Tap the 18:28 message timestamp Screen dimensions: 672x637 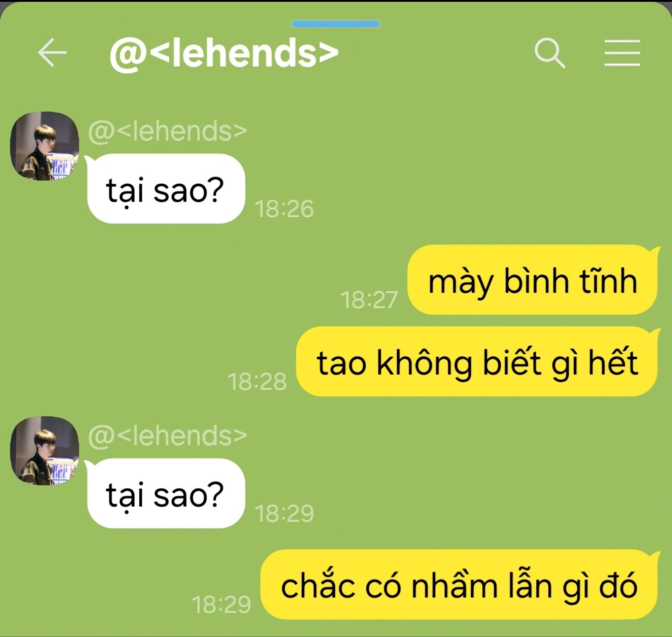click(x=257, y=382)
